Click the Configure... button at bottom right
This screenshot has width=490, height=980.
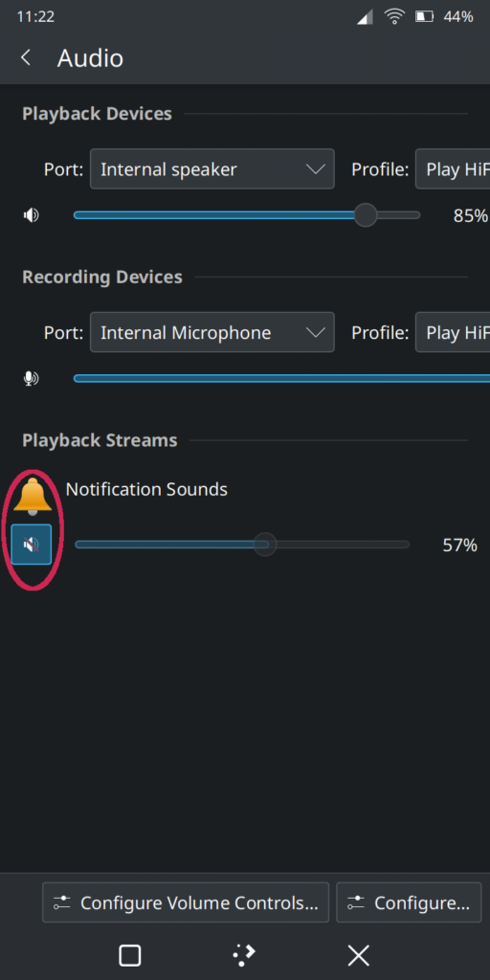409,902
